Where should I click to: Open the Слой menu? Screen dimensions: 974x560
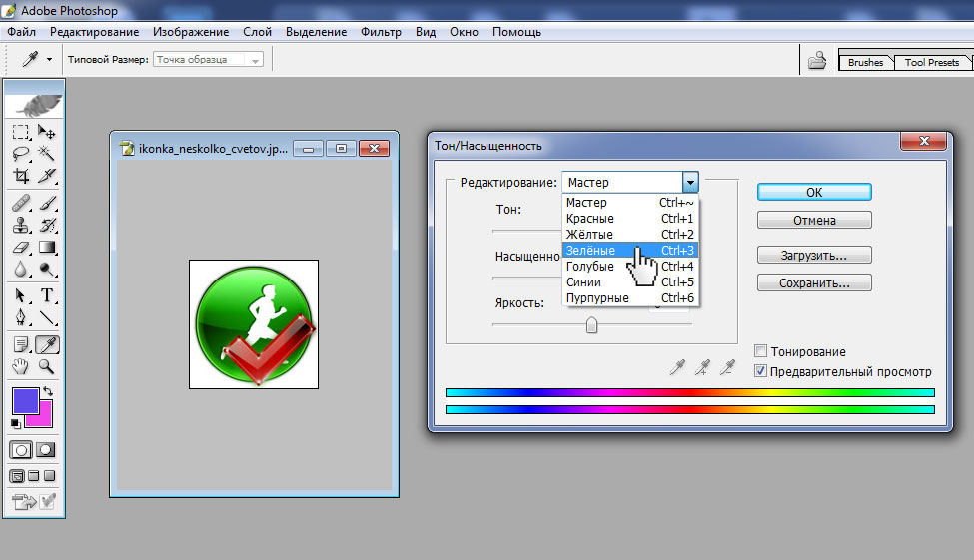[x=257, y=32]
